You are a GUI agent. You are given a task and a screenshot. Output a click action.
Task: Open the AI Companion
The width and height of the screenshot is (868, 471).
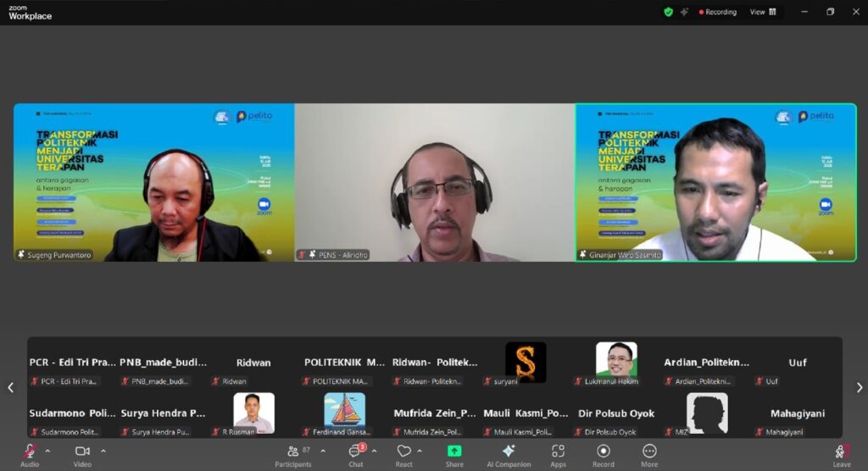(x=509, y=453)
